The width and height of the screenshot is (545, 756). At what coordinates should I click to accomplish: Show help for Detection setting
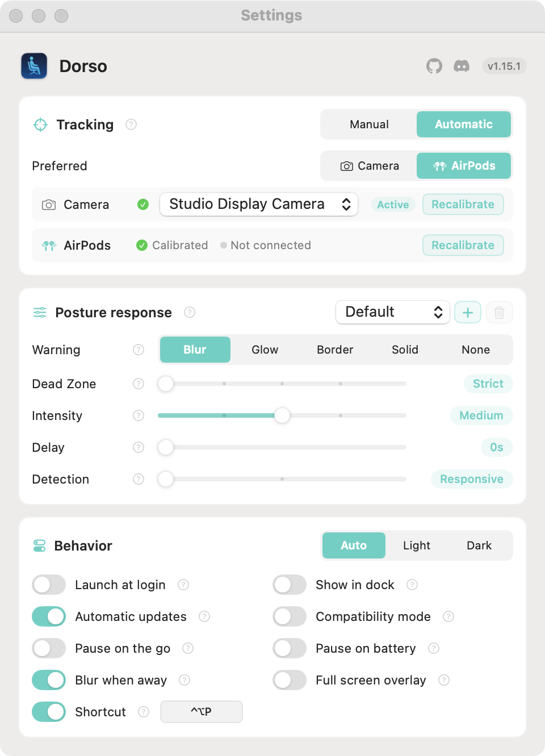[x=139, y=479]
